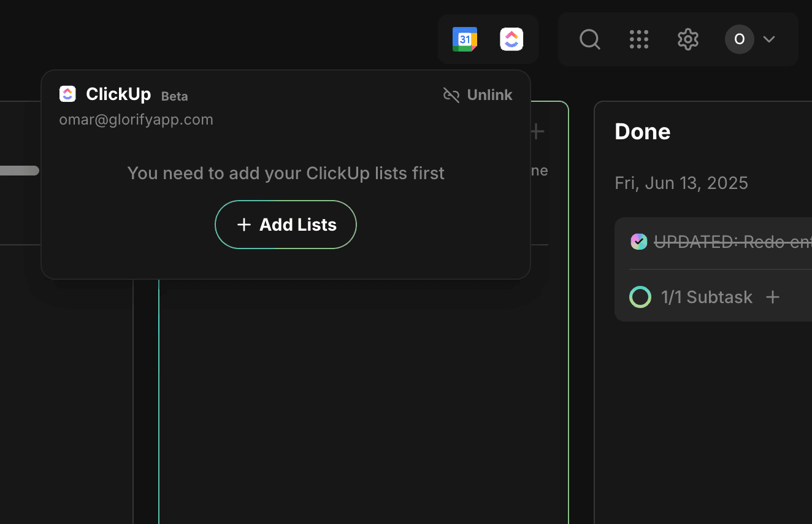
Task: Toggle the completed check on the UPDATED task
Action: point(638,242)
